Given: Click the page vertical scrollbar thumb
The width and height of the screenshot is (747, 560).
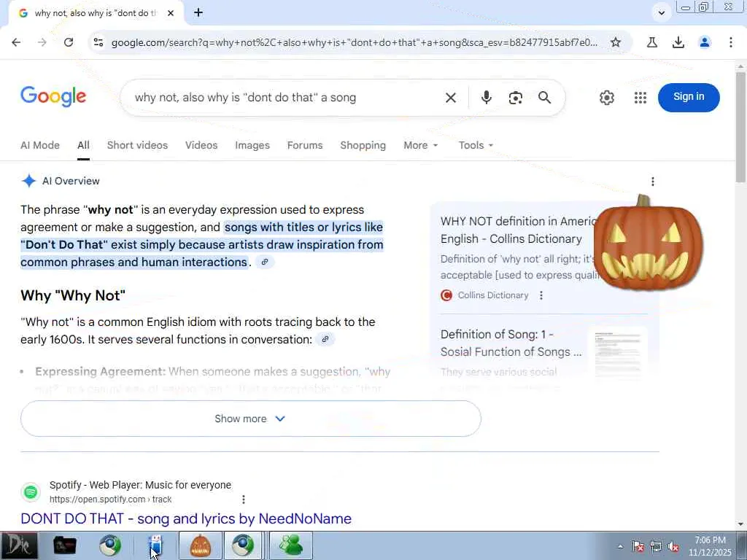Looking at the screenshot, I should [x=740, y=126].
